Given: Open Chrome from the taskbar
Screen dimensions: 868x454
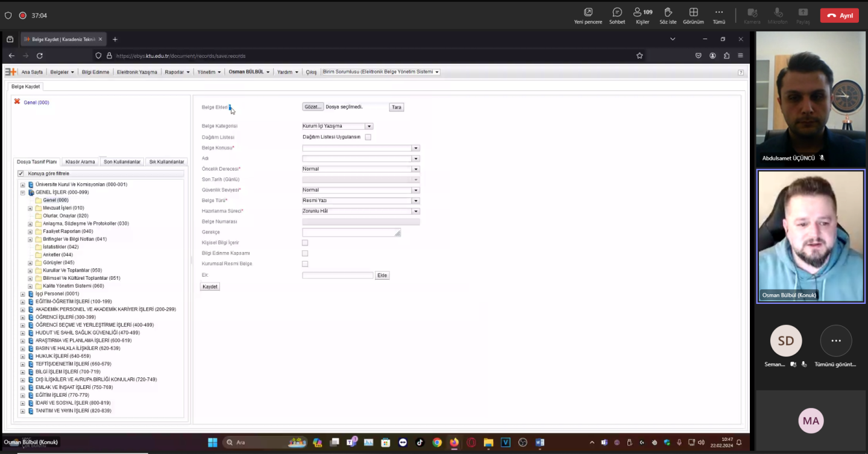Looking at the screenshot, I should (x=437, y=443).
